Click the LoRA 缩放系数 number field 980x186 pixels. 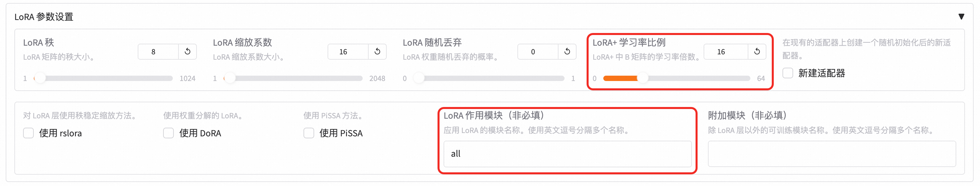tap(348, 52)
